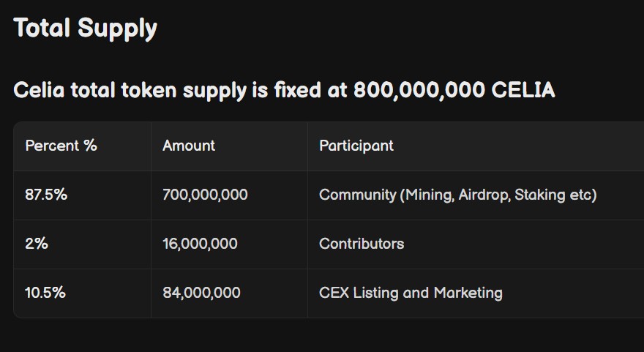Click the 87.5% percent cell
The height and width of the screenshot is (352, 644).
46,195
